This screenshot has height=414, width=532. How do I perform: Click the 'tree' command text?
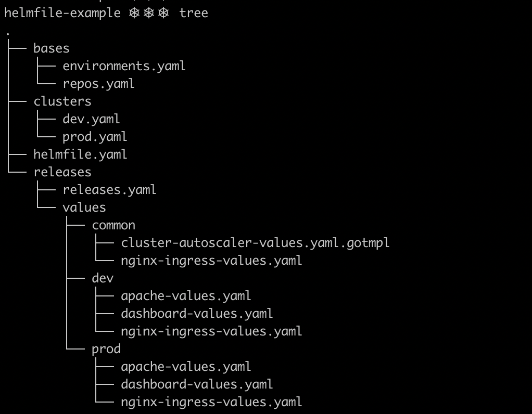[194, 13]
